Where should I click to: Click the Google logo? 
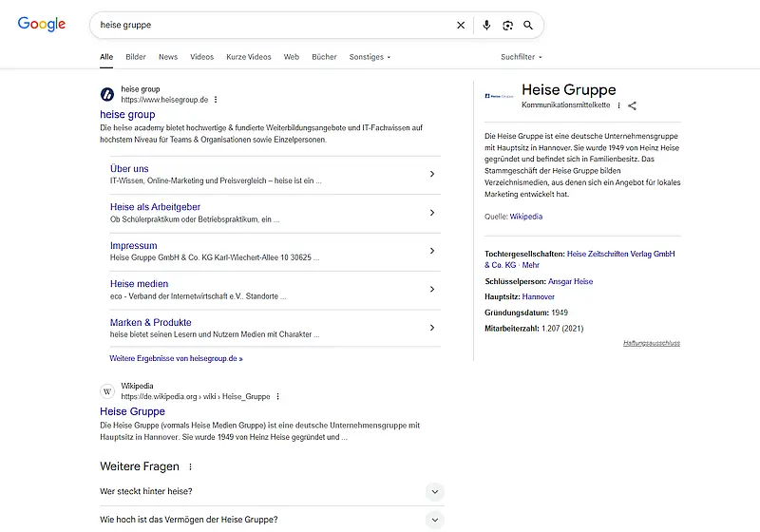(42, 24)
